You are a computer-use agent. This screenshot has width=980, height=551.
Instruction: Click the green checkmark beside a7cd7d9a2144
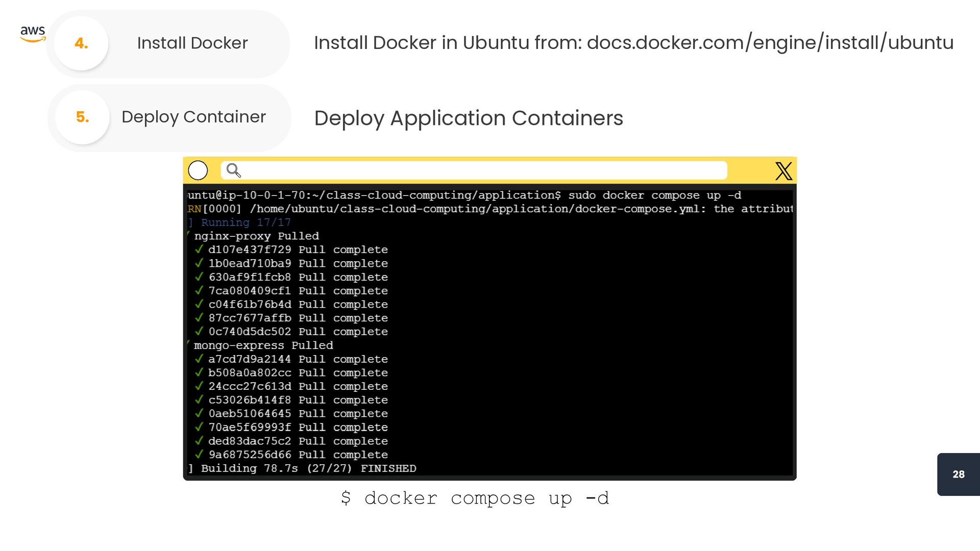point(199,359)
